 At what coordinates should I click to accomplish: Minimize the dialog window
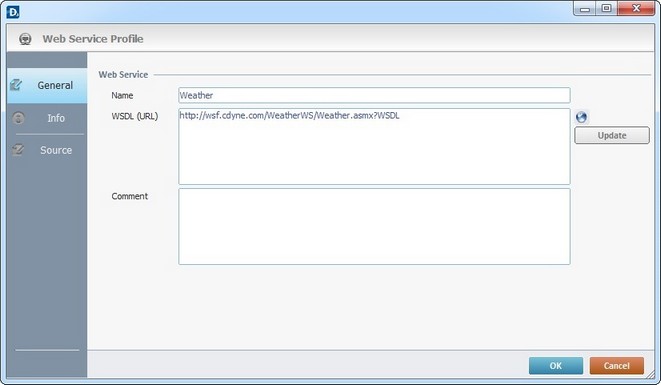(x=585, y=8)
